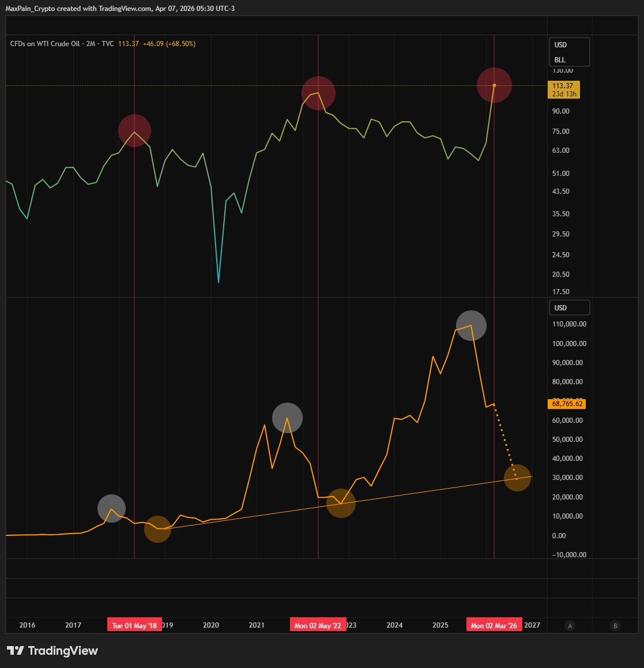Open the USD BLL currency box on oil pane

tap(570, 52)
